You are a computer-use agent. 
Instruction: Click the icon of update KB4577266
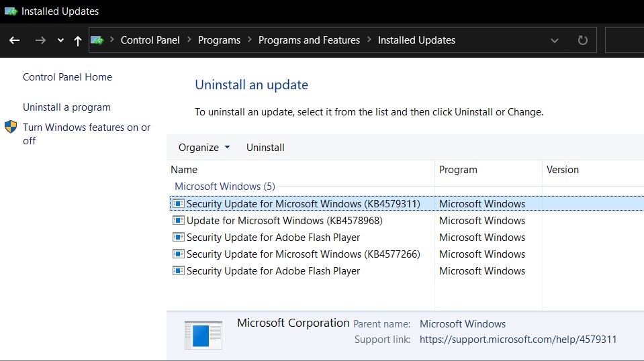pyautogui.click(x=178, y=254)
